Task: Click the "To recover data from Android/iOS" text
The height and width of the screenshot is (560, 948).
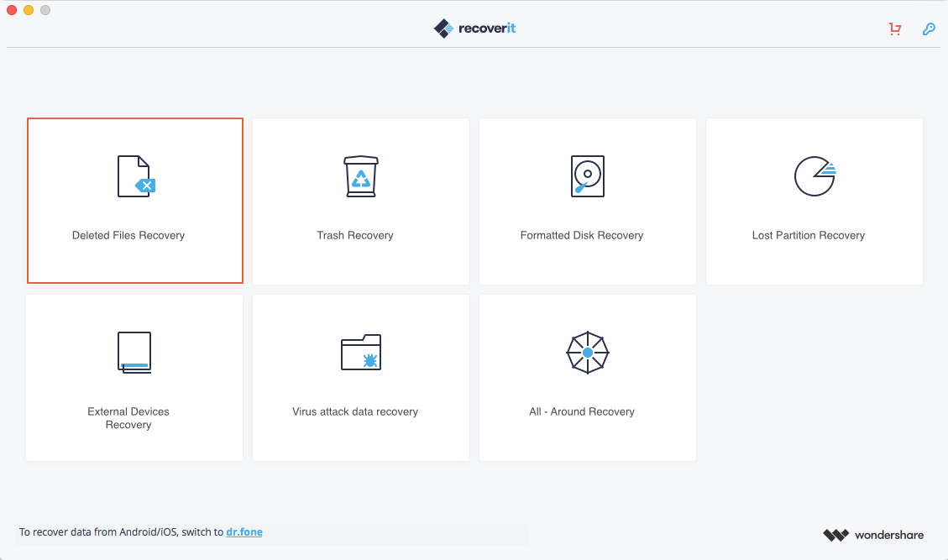Action: coord(121,532)
